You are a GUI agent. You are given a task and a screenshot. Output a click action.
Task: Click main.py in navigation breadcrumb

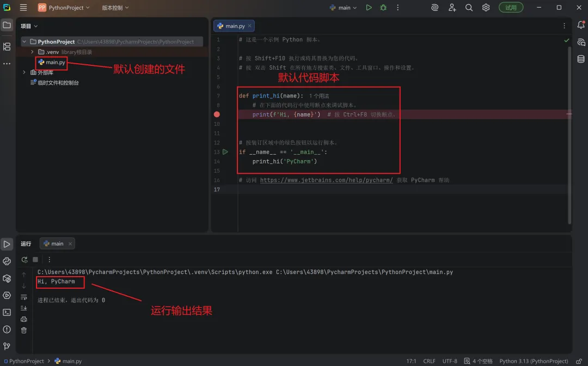(x=68, y=361)
